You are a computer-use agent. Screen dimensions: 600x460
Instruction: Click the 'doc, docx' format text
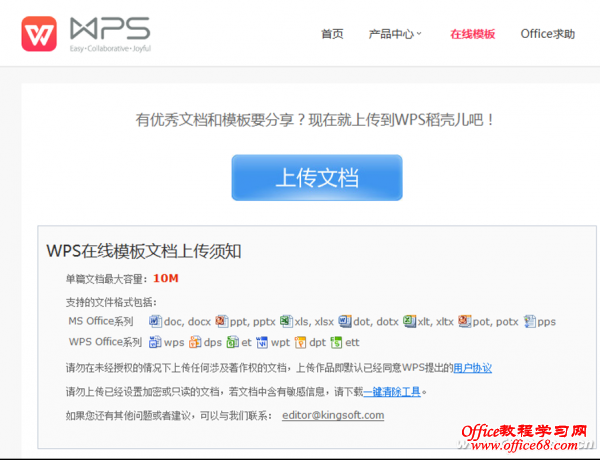pyautogui.click(x=187, y=322)
